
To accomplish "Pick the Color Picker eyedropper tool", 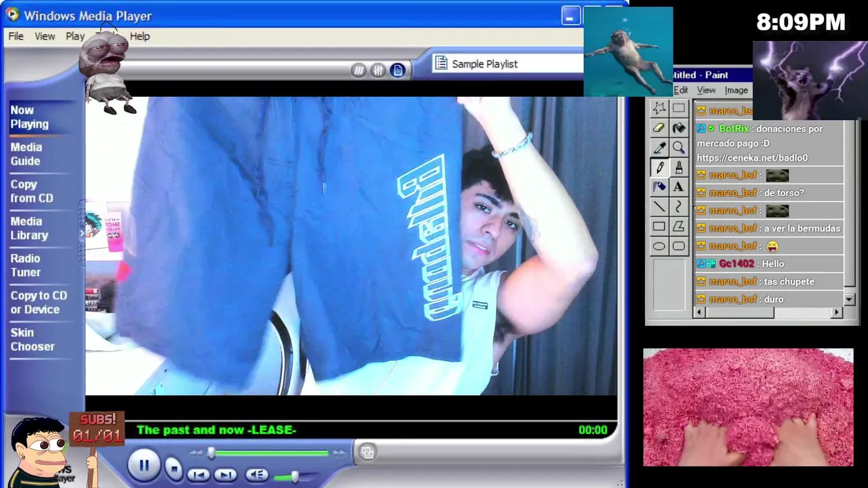I will coord(659,148).
